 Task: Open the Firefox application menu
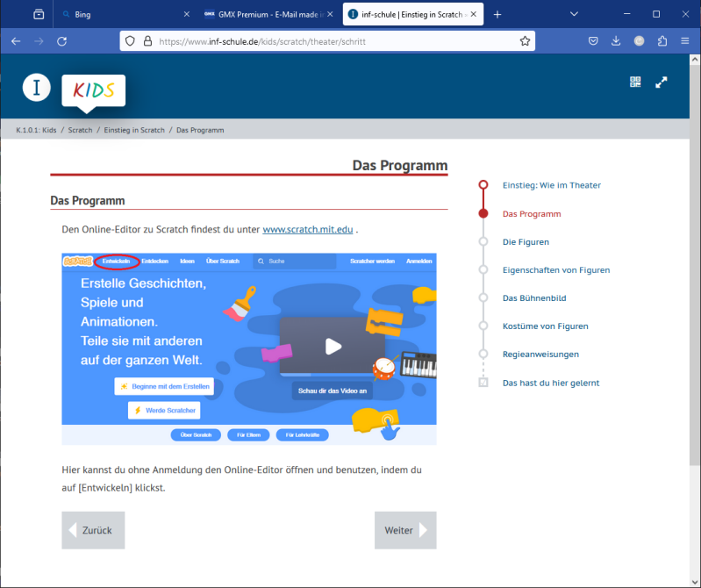685,41
